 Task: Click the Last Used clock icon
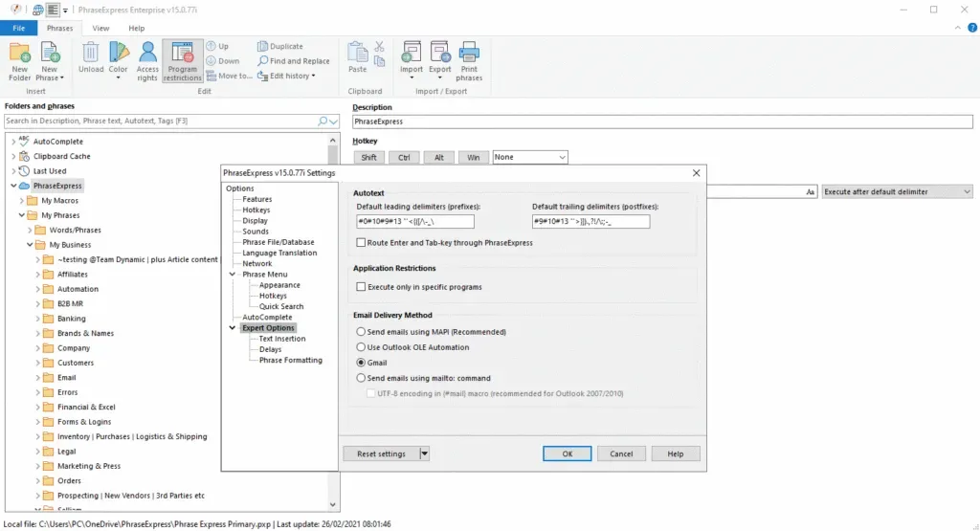coord(24,170)
